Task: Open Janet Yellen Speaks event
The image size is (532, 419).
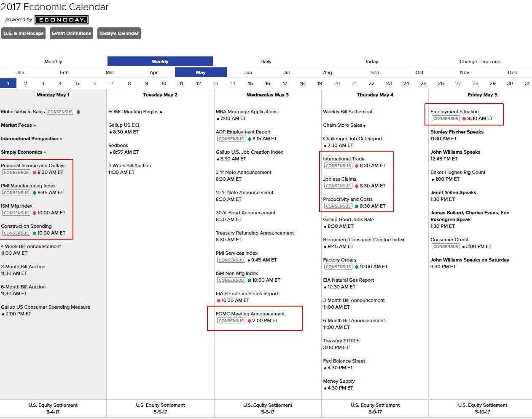Action: tap(453, 192)
